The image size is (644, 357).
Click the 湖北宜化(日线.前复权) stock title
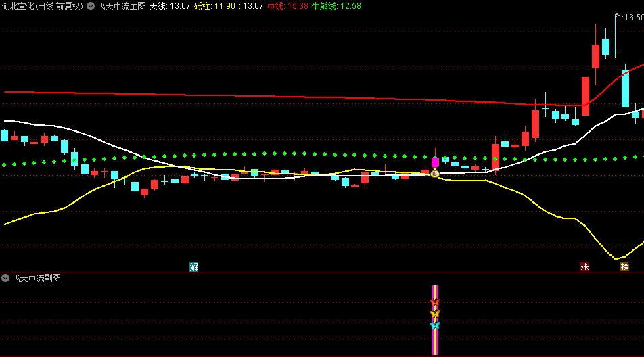pos(43,6)
